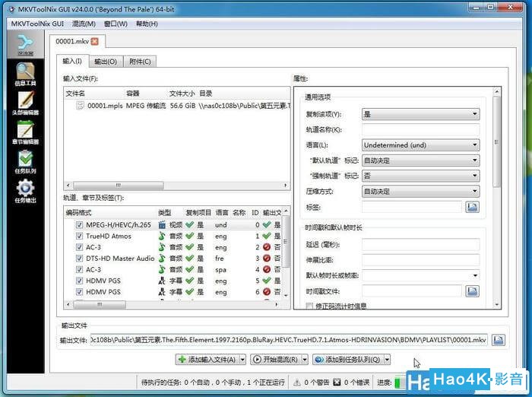The height and width of the screenshot is (397, 532).
Task: Open the job queue (任务队列)
Action: pyautogui.click(x=25, y=162)
